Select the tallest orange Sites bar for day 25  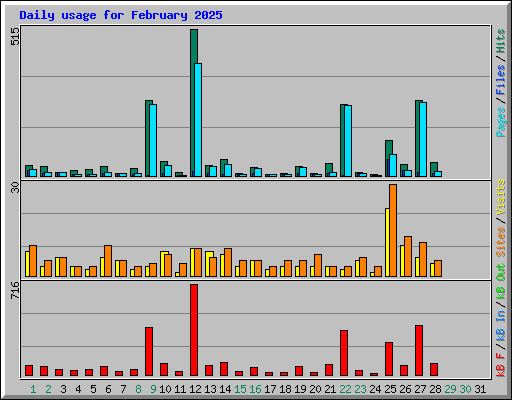(393, 230)
